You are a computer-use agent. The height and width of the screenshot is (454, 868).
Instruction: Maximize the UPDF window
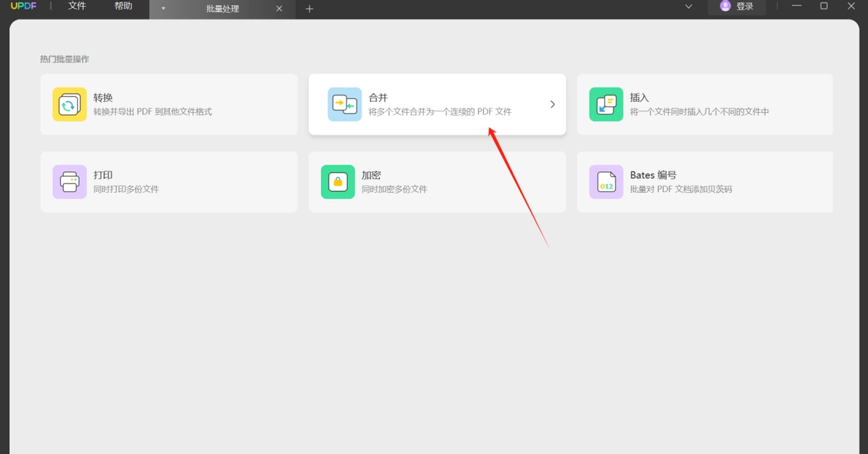pos(824,6)
